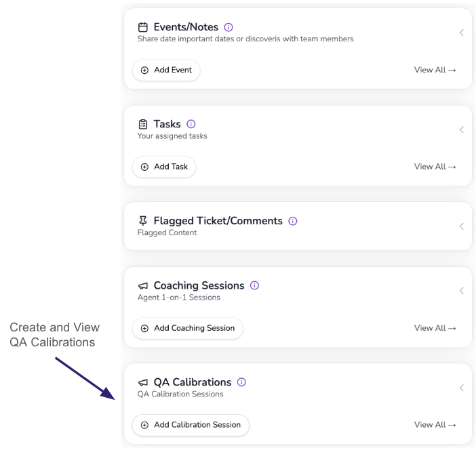
Task: Click the Events/Notes info icon
Action: [x=229, y=28]
